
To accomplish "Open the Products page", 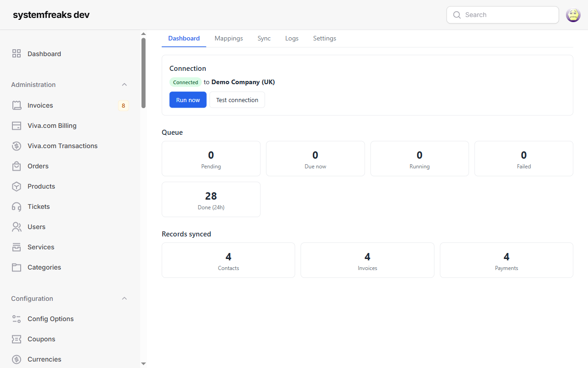I will (x=41, y=186).
